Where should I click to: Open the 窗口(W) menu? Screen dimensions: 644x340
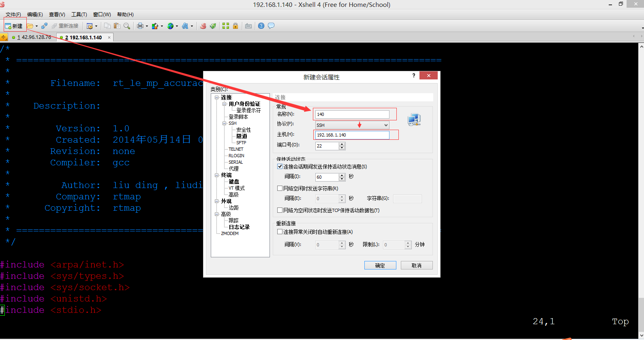[102, 15]
